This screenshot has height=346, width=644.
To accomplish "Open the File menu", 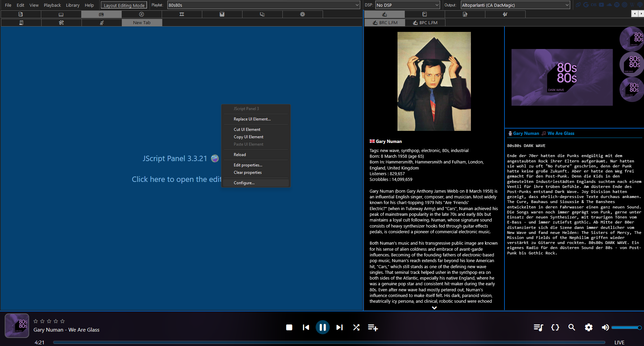I will [8, 5].
